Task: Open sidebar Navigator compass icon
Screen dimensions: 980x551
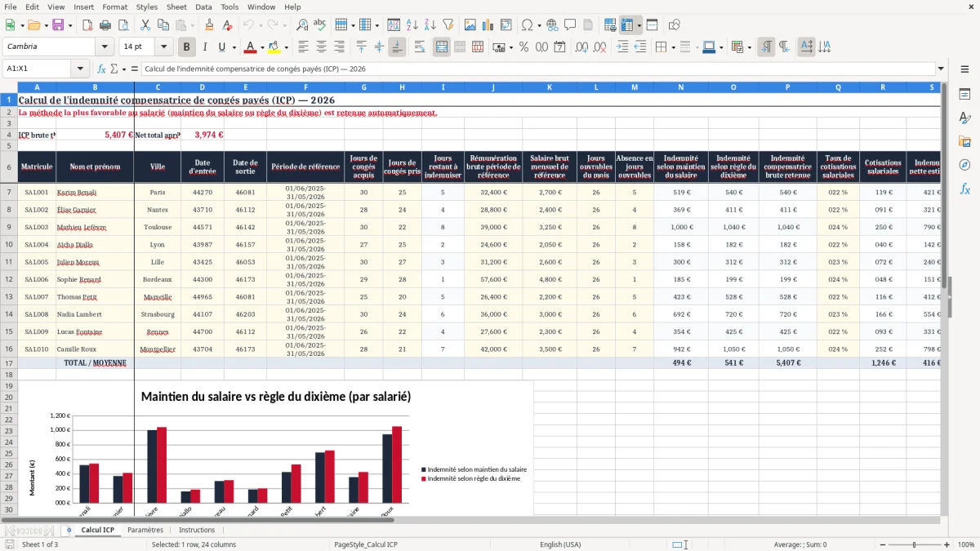Action: (964, 165)
